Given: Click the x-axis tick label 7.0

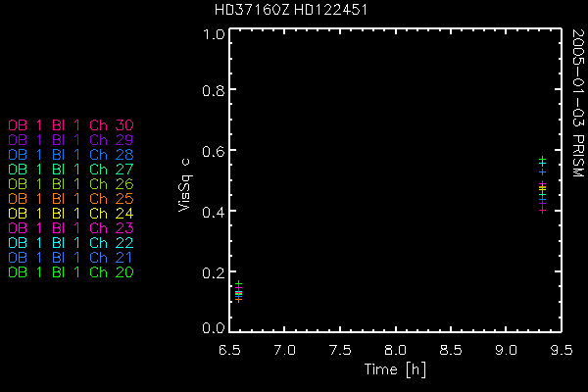Looking at the screenshot, I should click(284, 350).
